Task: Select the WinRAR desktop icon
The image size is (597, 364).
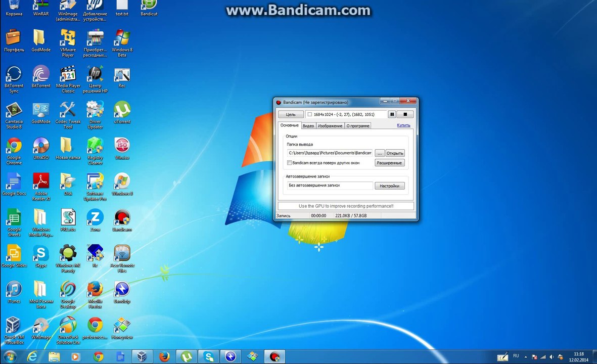Action: point(41,8)
